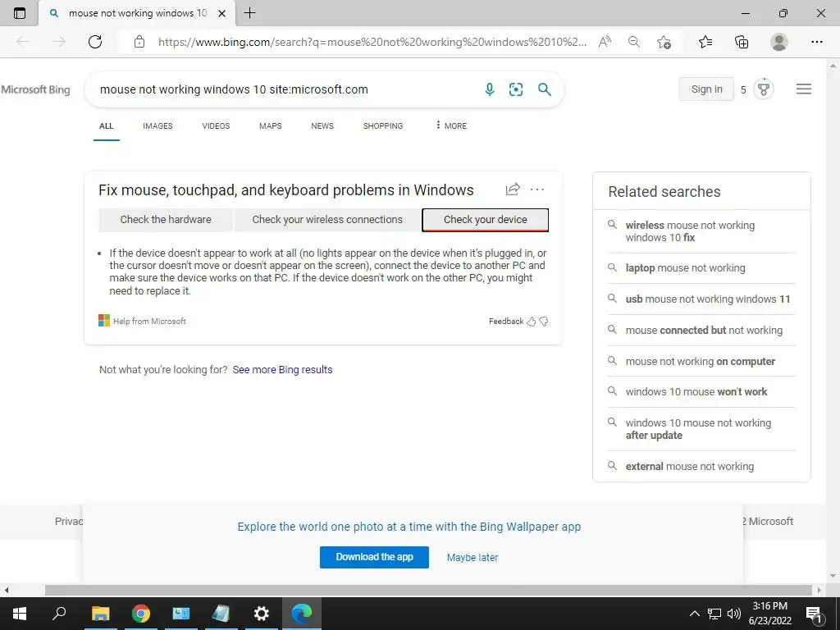Search windows 10 mouse not working after update
Screen dimensions: 840x630
coord(699,429)
